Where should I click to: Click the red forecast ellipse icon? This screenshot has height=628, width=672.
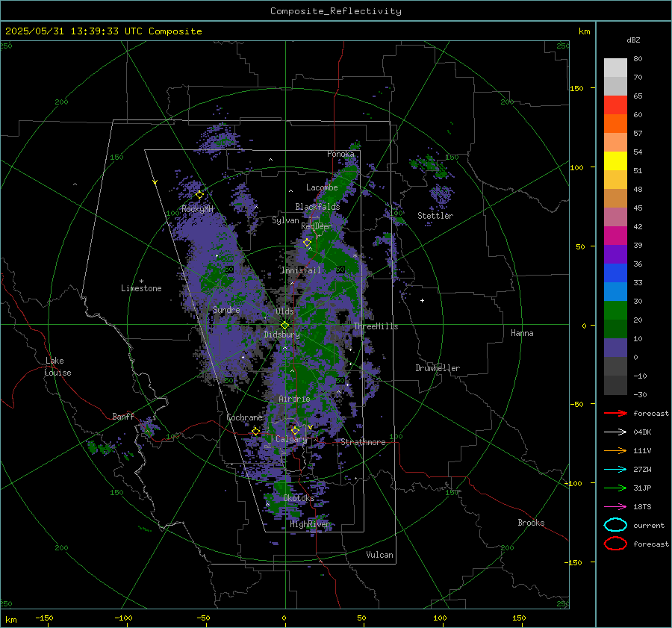[x=615, y=544]
